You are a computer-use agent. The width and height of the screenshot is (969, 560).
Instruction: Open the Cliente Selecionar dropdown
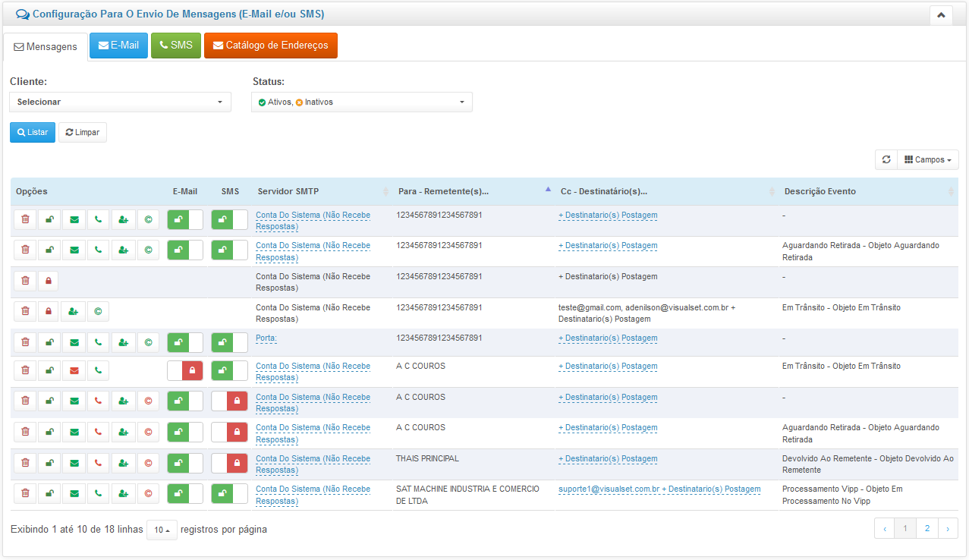(x=120, y=102)
